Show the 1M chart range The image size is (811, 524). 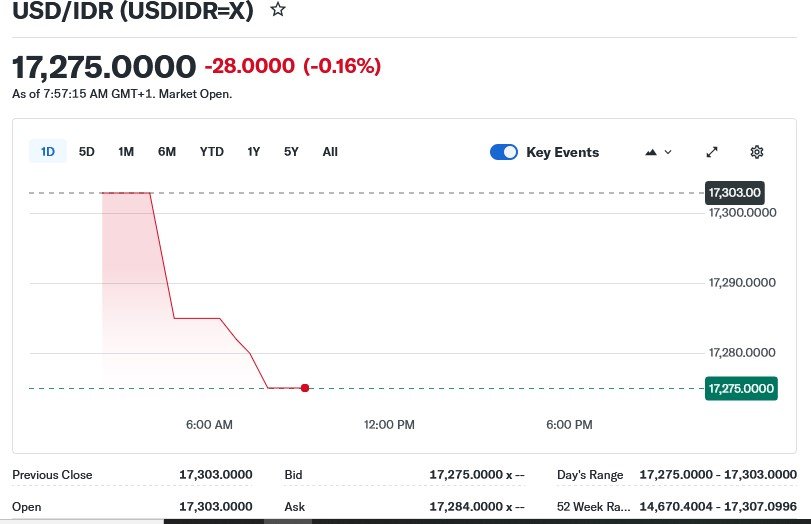click(126, 152)
